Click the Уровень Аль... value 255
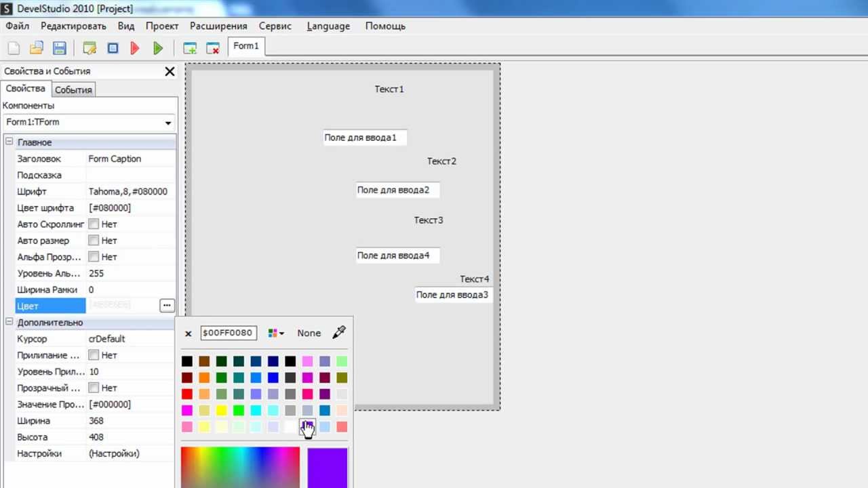Screen dimensions: 868x488 coord(96,273)
